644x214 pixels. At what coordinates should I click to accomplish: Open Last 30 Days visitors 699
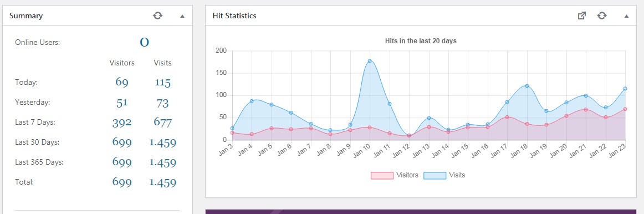(122, 142)
